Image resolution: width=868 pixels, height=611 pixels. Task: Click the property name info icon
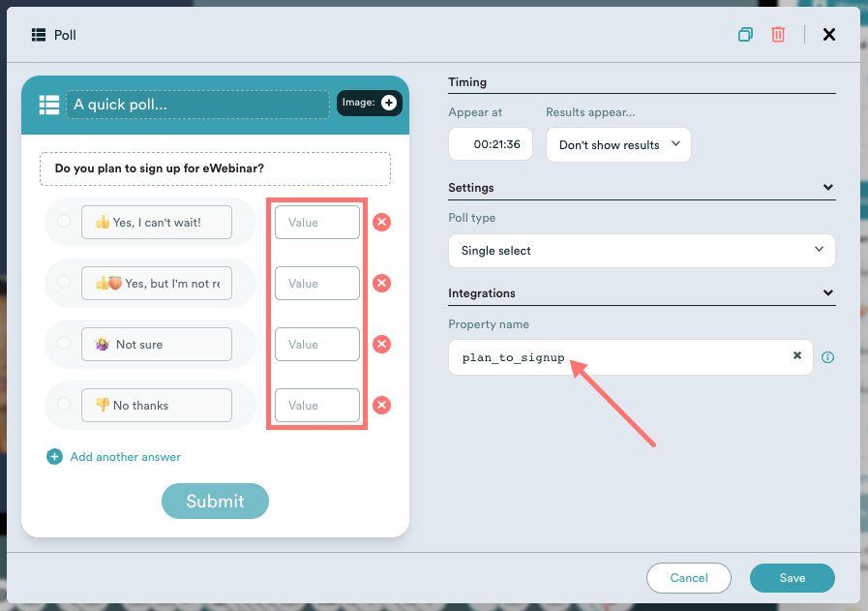[x=827, y=357]
